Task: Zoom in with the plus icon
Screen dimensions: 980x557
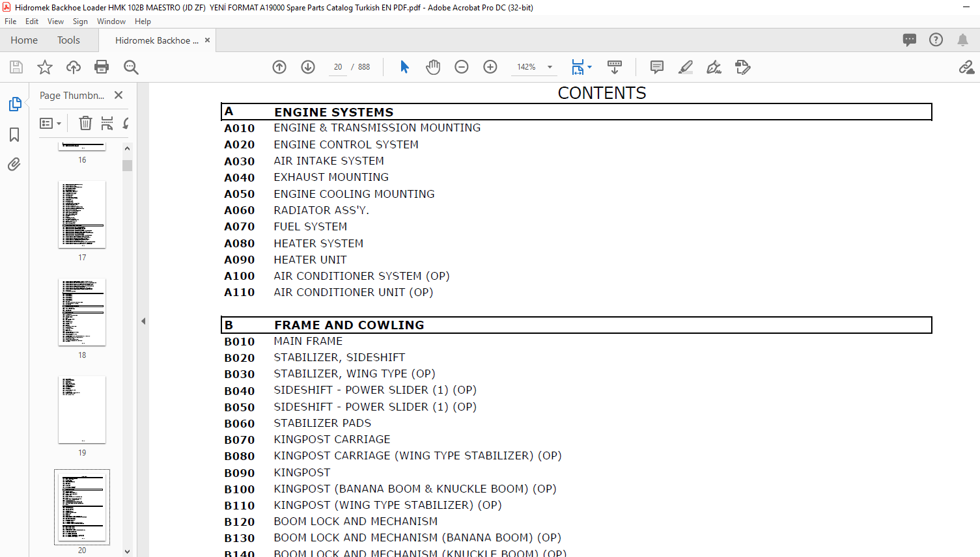Action: tap(490, 67)
